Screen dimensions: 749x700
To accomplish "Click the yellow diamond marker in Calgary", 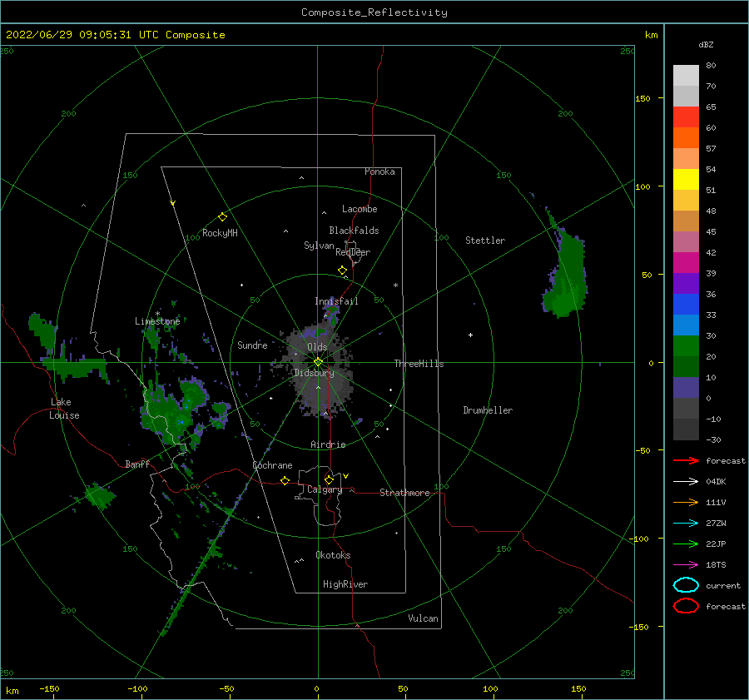I will point(329,479).
